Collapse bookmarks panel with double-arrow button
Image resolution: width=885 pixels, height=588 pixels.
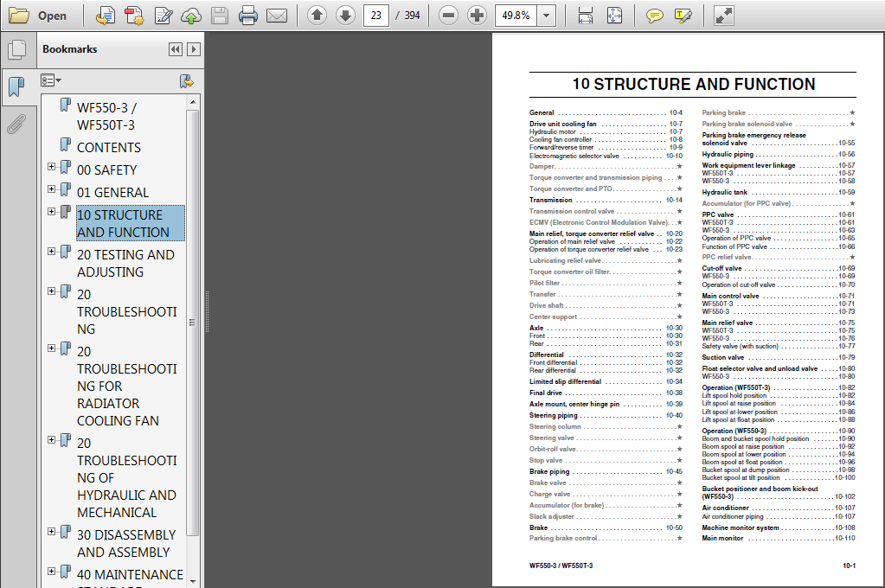(176, 49)
